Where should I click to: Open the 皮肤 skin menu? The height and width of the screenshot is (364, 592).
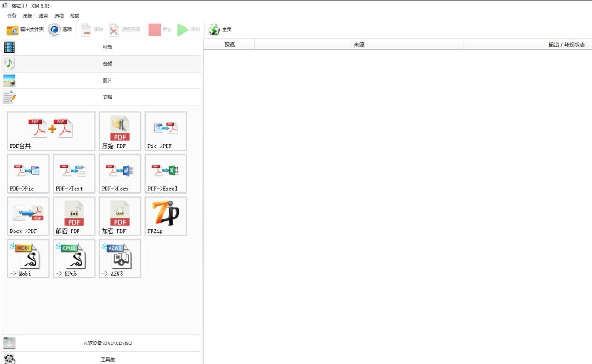click(x=27, y=16)
